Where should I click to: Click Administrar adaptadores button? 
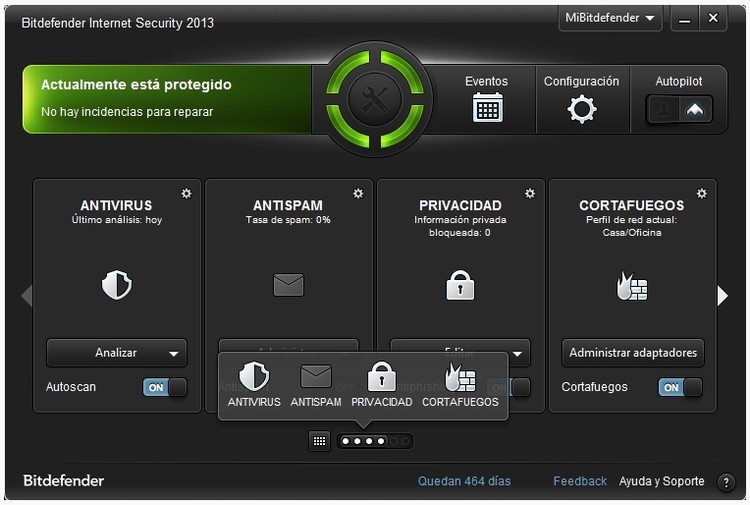tap(633, 353)
